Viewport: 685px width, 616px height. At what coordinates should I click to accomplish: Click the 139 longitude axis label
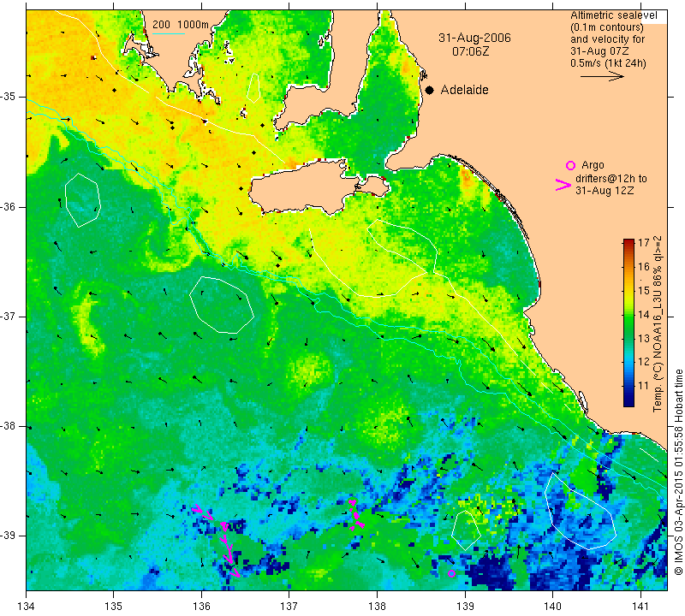click(x=465, y=606)
